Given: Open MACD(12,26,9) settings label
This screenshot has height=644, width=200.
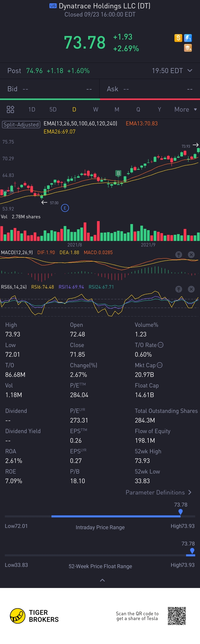Looking at the screenshot, I should coord(17,252).
